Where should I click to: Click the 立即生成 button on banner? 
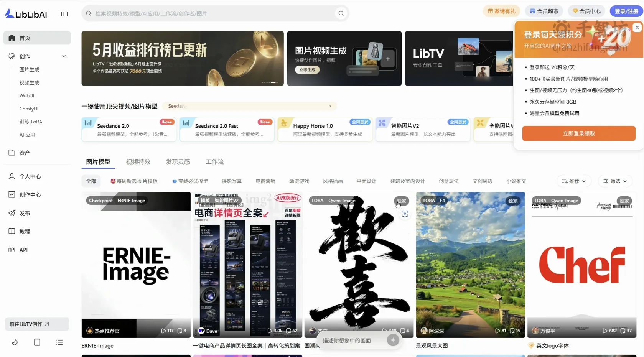[307, 70]
